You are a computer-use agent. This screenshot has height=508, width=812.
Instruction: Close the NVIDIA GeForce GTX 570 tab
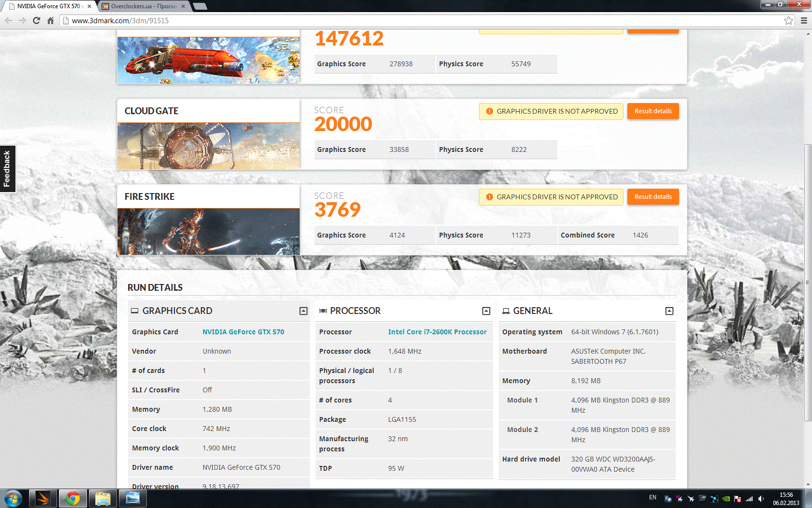tap(89, 6)
